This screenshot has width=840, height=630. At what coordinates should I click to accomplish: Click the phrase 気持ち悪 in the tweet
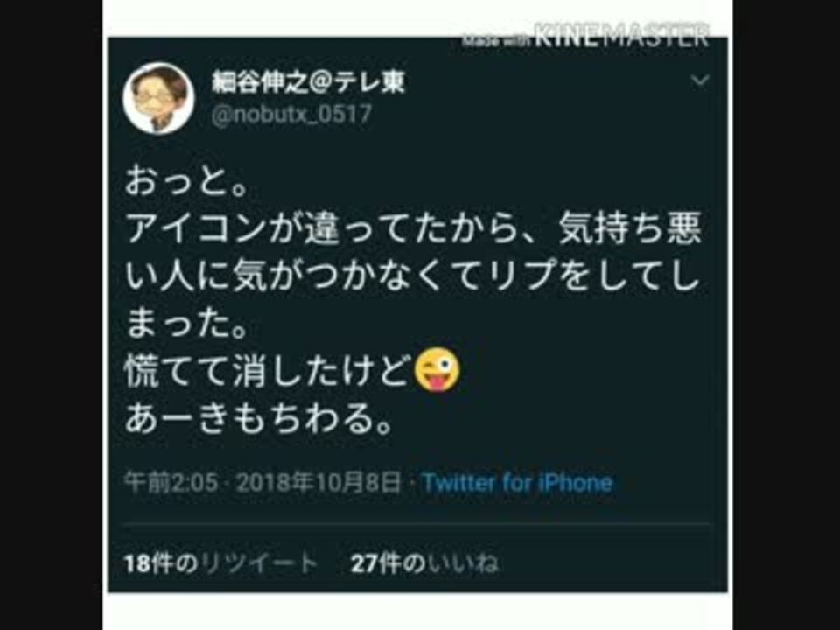(x=630, y=229)
